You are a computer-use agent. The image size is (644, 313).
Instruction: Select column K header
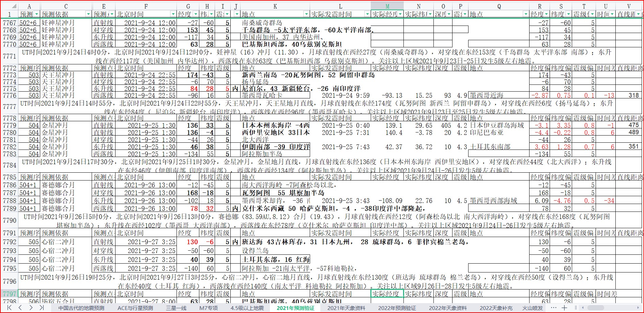[275, 6]
